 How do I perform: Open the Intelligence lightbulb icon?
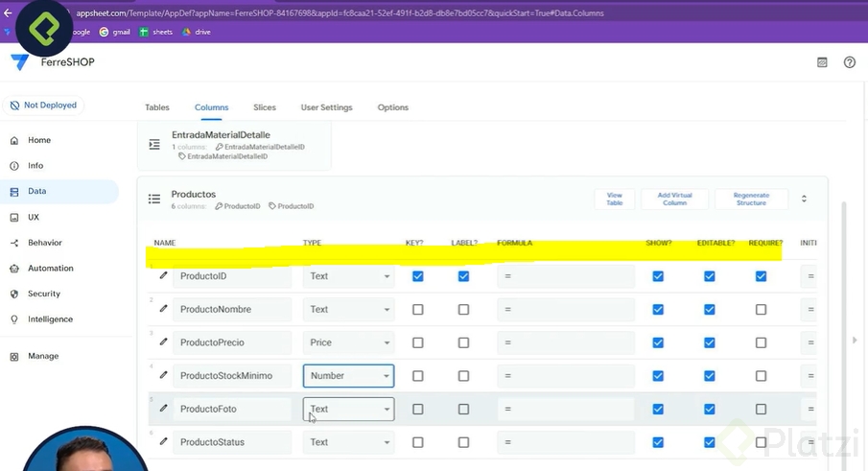14,319
